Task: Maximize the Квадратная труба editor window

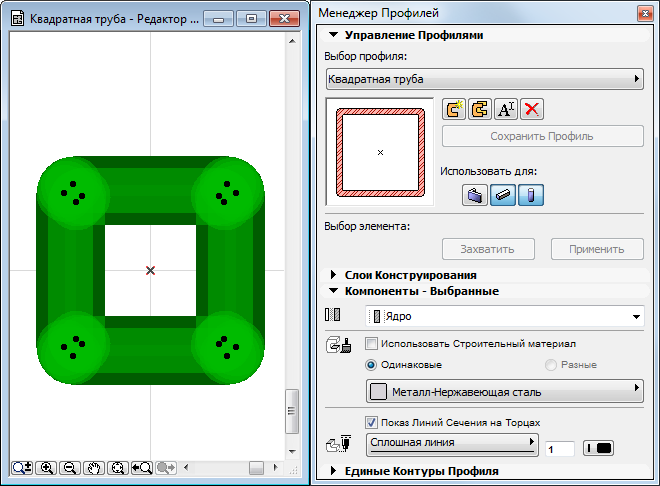Action: (x=251, y=19)
